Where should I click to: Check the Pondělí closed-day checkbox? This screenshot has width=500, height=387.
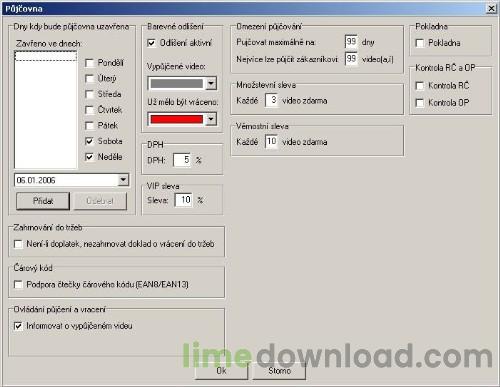pos(89,63)
